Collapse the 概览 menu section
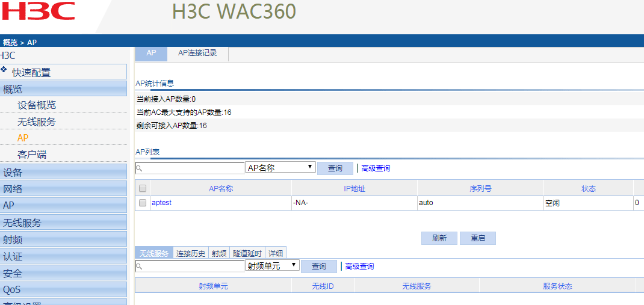The image size is (644, 305). (x=64, y=88)
